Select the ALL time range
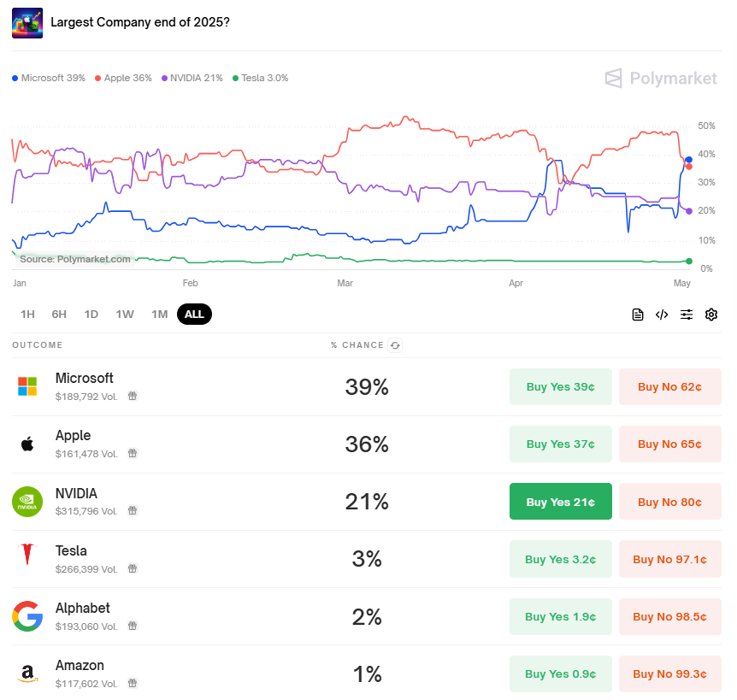Image resolution: width=737 pixels, height=700 pixels. tap(194, 315)
